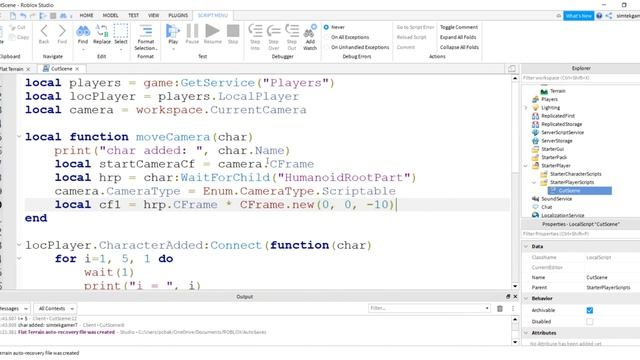Click the Select icon in Edit group
The width and height of the screenshot is (640, 360).
(x=120, y=31)
